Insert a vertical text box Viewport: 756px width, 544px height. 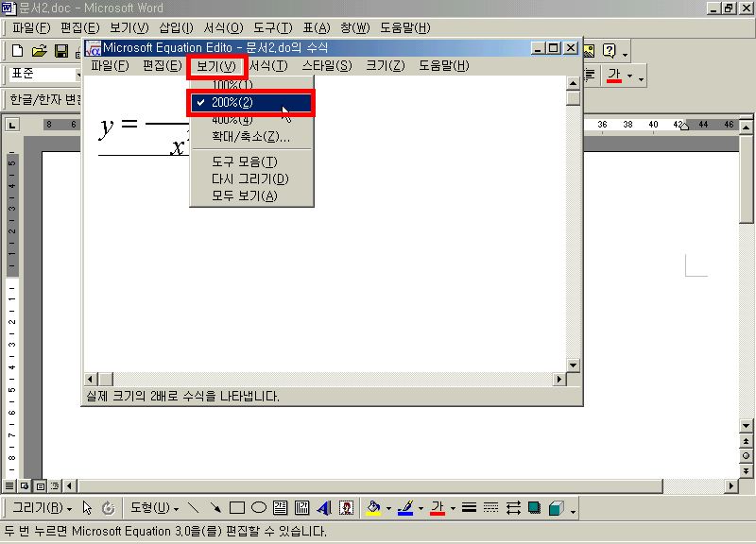click(x=301, y=508)
